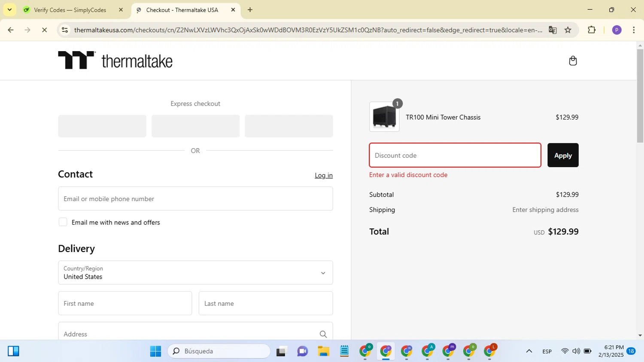Go back to previous page
644x362 pixels.
(x=11, y=30)
